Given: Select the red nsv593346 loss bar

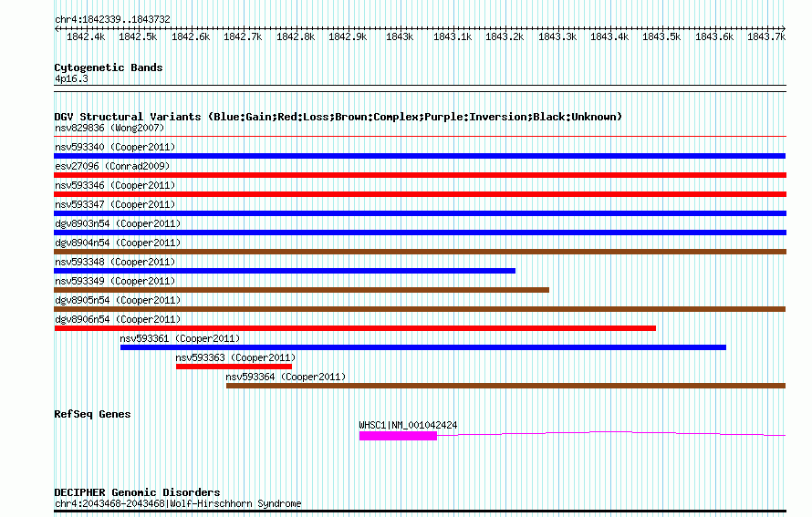Looking at the screenshot, I should click(x=420, y=194).
